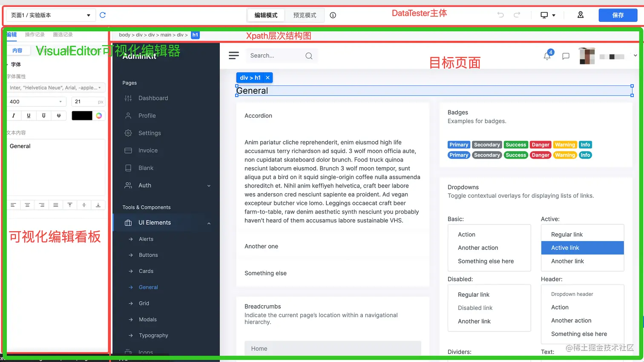
Task: Collapse the 字体 section
Action: 14,64
